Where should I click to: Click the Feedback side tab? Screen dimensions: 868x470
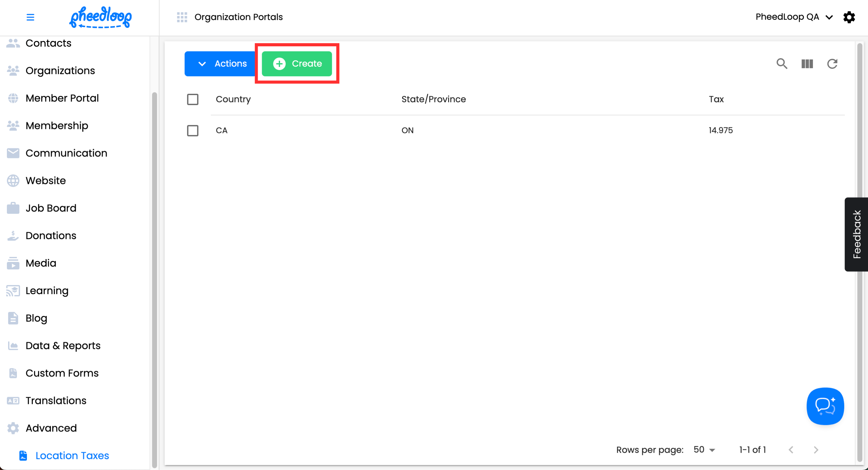(x=856, y=234)
